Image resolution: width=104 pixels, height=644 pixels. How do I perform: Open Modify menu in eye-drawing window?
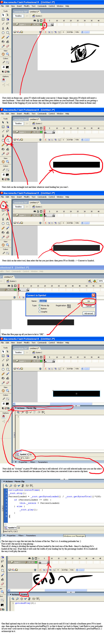(27, 6)
